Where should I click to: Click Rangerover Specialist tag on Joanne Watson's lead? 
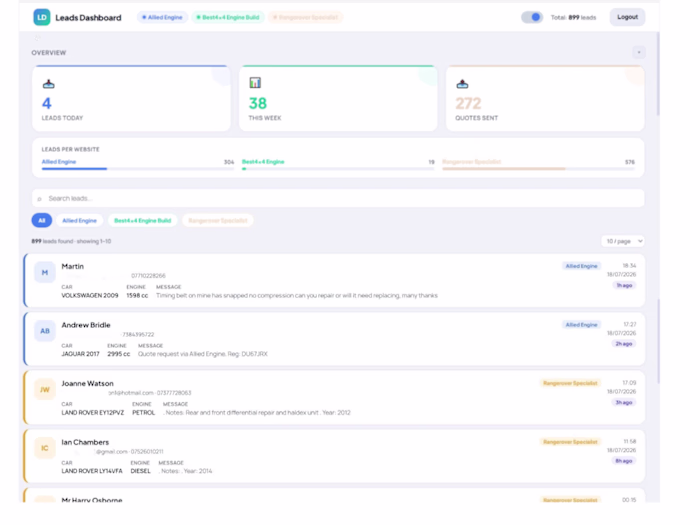tap(570, 383)
